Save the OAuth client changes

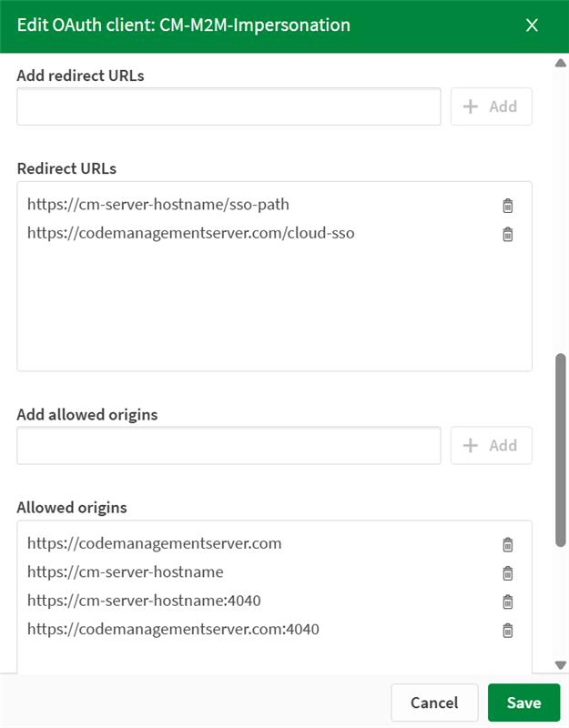pos(523,703)
